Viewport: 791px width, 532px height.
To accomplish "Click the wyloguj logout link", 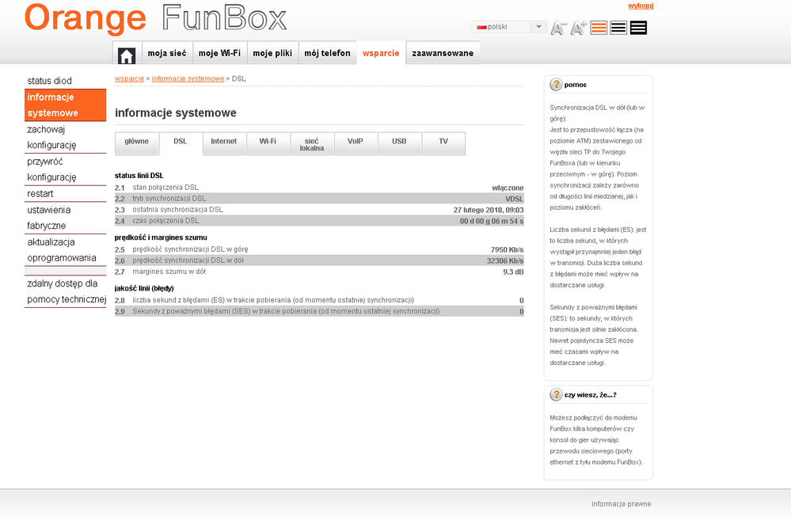I will pyautogui.click(x=640, y=6).
